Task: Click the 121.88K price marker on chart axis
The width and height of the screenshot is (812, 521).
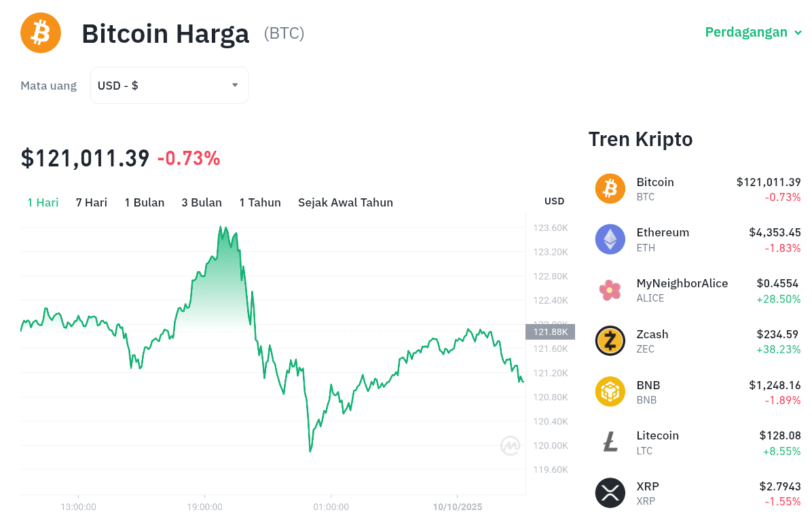Action: pos(550,331)
